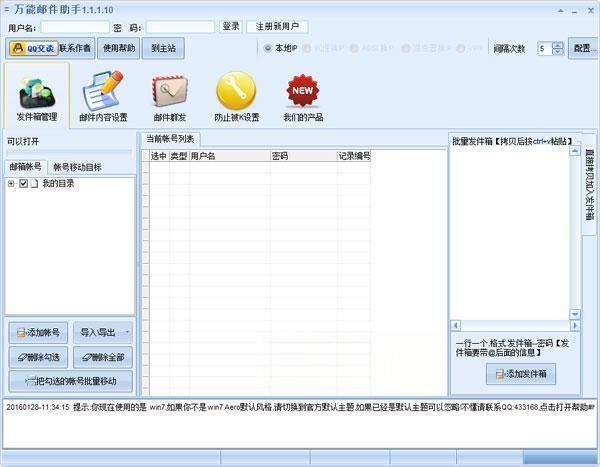Minimize the 万能邮件助手 window
This screenshot has width=600, height=467.
pyautogui.click(x=574, y=11)
